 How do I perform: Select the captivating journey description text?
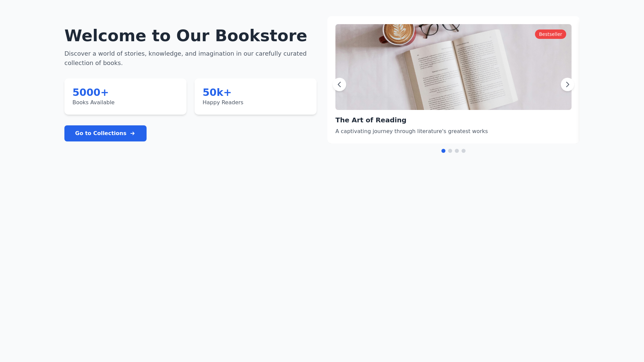point(412,131)
